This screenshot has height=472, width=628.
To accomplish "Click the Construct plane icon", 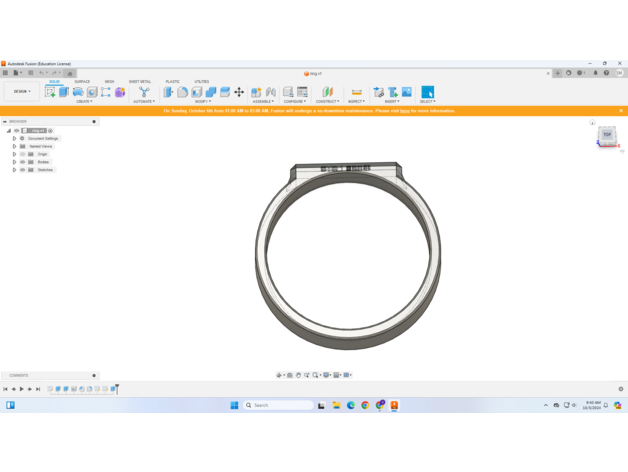I will click(327, 92).
